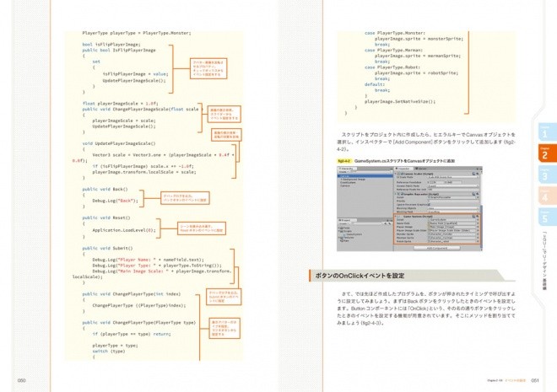Collapse the Game System script component
Viewport: 557px width, 392px height.
point(397,217)
